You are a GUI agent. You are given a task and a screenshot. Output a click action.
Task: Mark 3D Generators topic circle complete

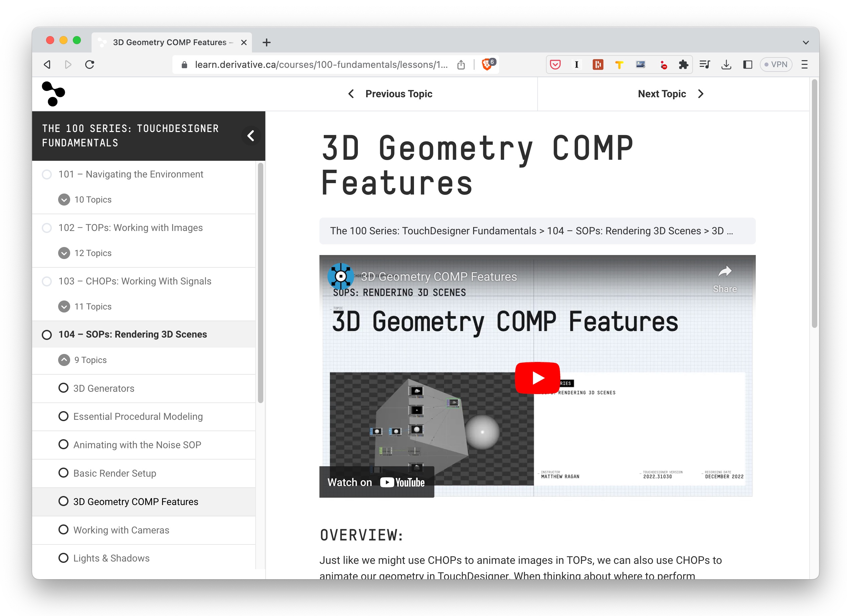tap(63, 388)
